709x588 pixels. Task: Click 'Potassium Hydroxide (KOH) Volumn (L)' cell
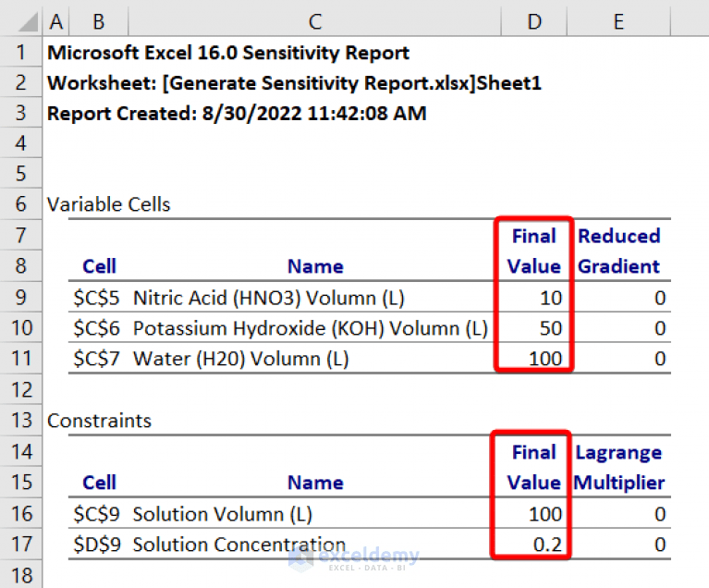[x=311, y=328]
